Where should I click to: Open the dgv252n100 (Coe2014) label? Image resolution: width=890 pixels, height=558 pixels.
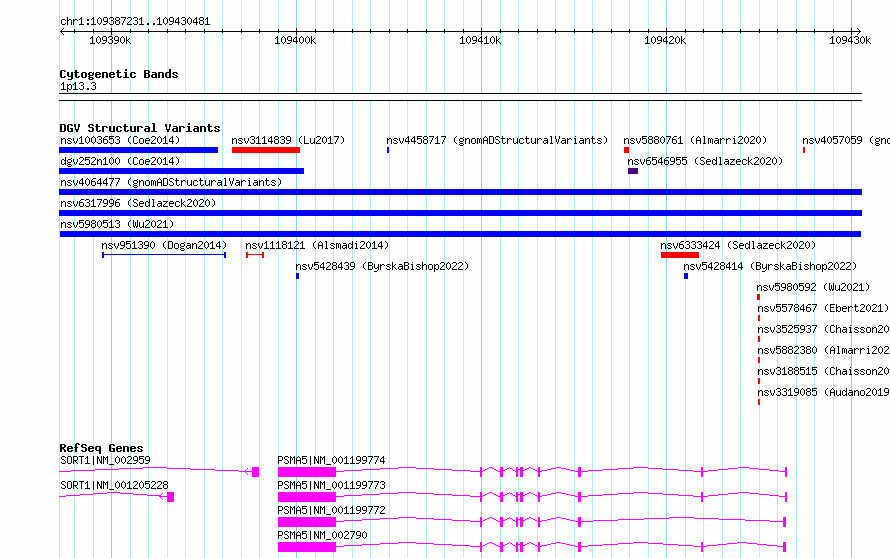pyautogui.click(x=120, y=161)
